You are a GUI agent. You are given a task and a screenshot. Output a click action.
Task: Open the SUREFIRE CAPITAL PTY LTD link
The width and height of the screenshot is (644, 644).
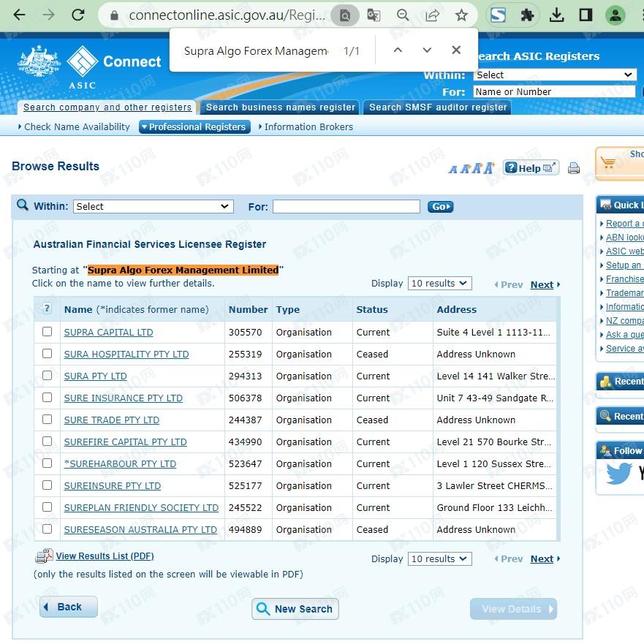(125, 442)
